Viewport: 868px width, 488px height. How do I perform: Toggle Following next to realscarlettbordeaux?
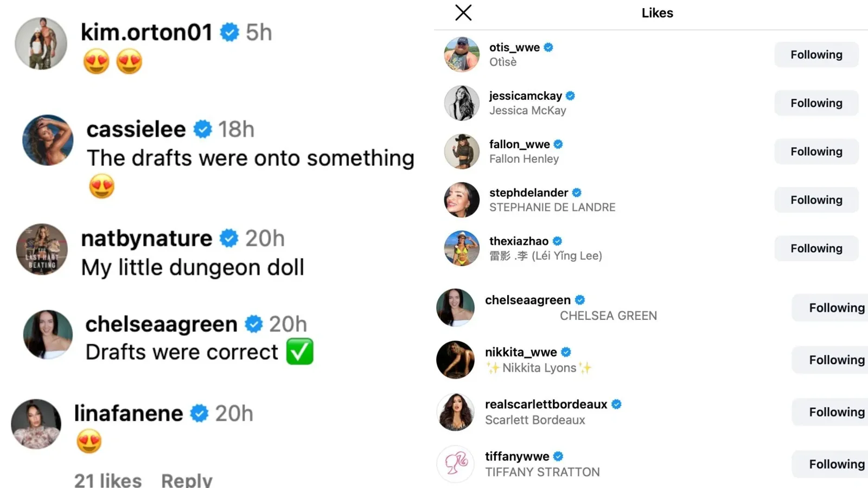point(835,412)
